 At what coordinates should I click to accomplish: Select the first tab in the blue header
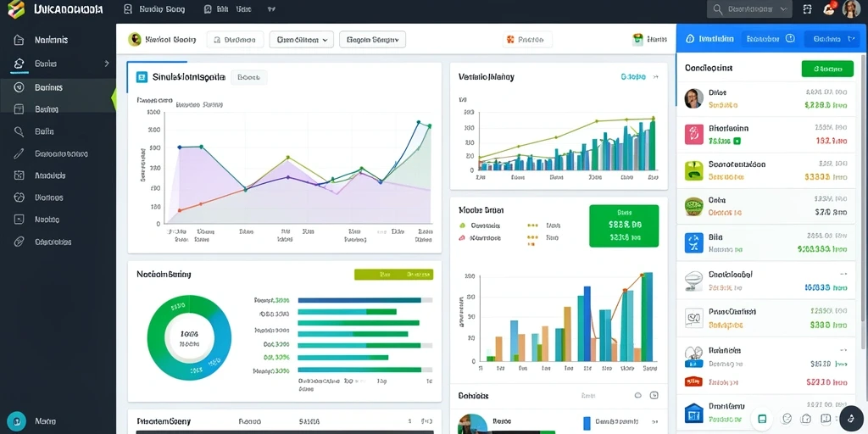click(709, 39)
